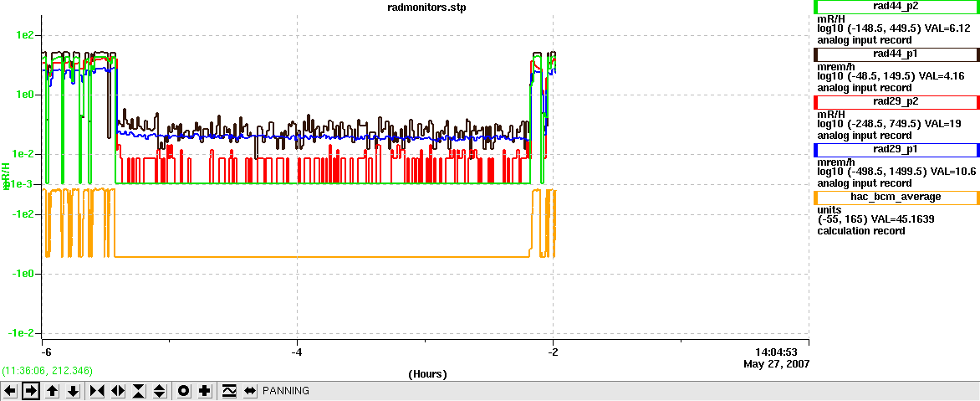The height and width of the screenshot is (401, 980).
Task: Select the hac_bcm_average legend entry
Action: point(896,198)
